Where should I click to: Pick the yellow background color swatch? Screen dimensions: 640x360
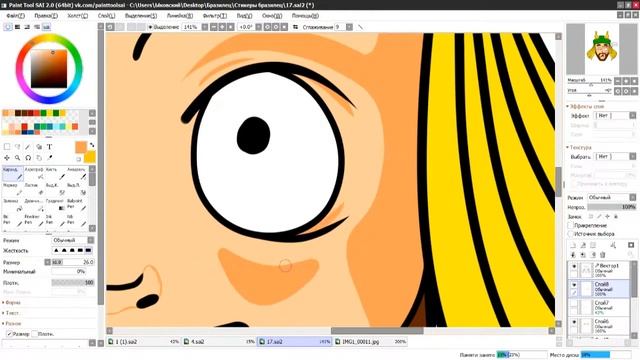(x=91, y=157)
